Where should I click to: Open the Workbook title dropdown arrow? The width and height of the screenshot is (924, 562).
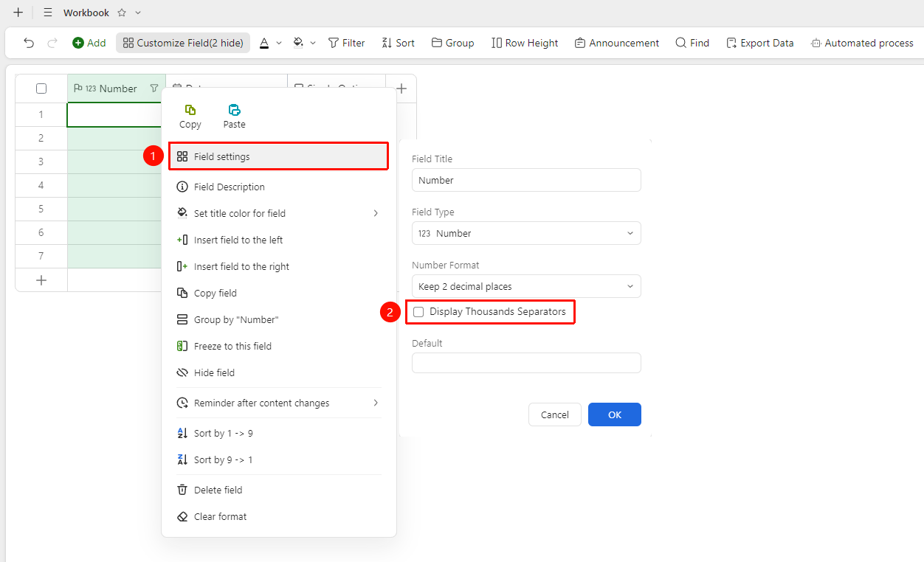coord(138,13)
